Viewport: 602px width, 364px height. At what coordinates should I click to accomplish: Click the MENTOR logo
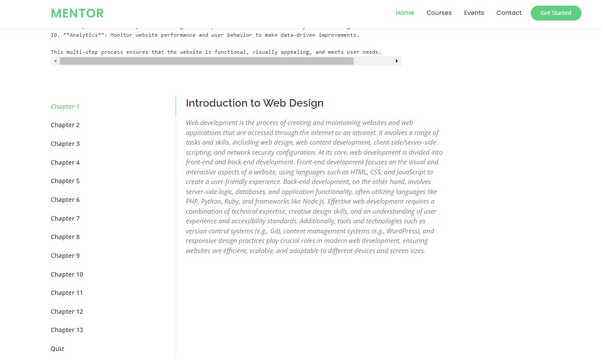(x=77, y=14)
